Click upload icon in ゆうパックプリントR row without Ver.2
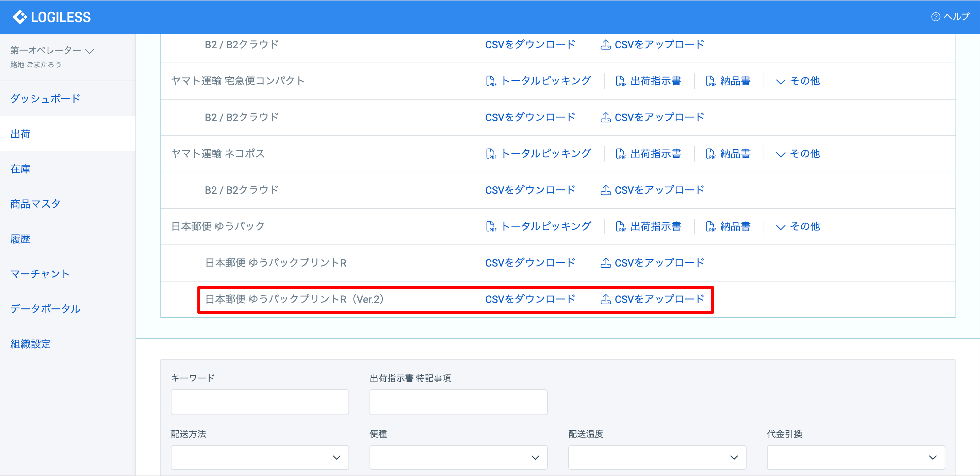The image size is (980, 476). click(x=606, y=263)
